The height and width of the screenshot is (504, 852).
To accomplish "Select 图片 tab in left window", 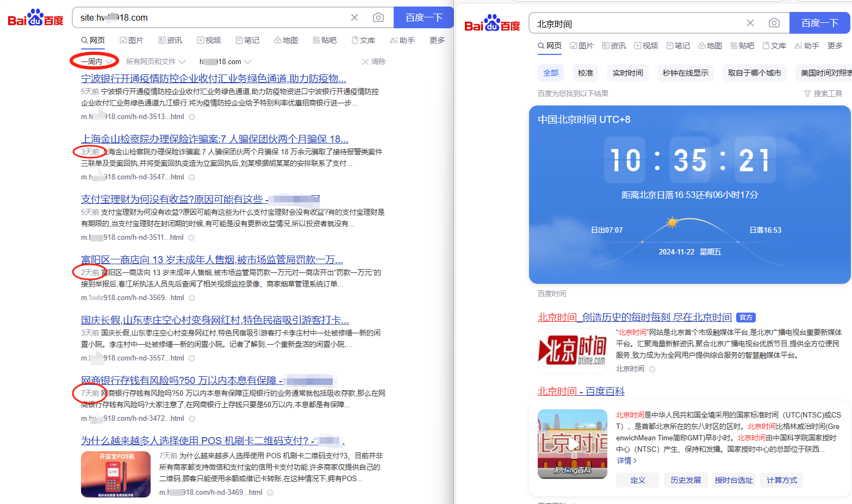I will click(x=132, y=40).
